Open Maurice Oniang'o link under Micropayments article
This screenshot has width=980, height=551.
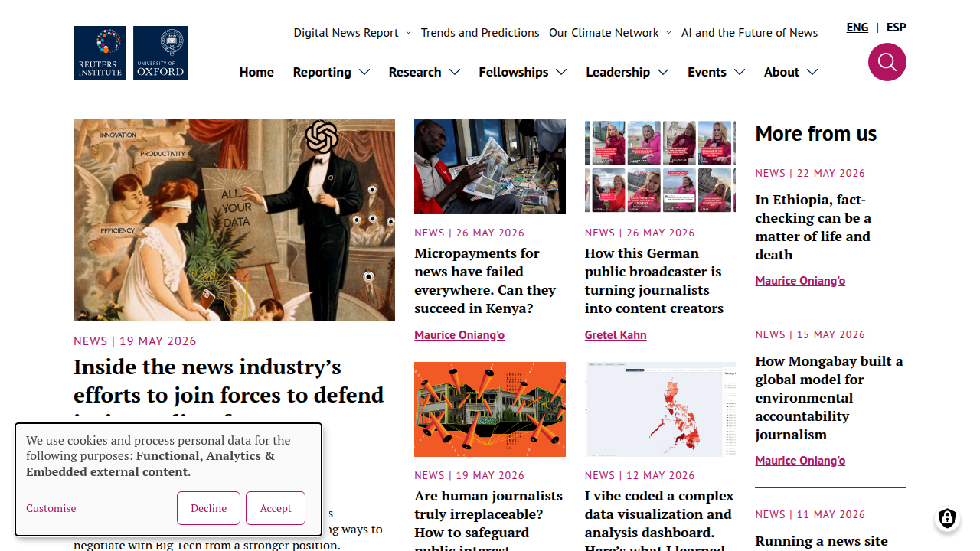(459, 335)
